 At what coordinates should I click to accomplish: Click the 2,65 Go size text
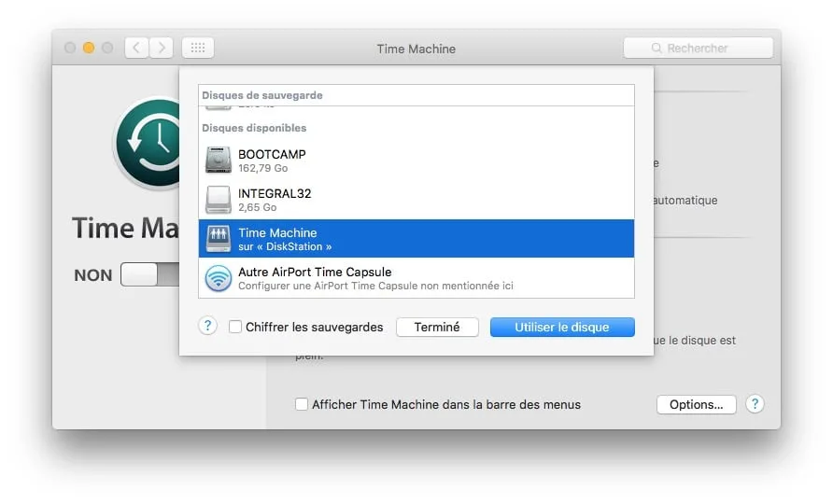[x=257, y=207]
